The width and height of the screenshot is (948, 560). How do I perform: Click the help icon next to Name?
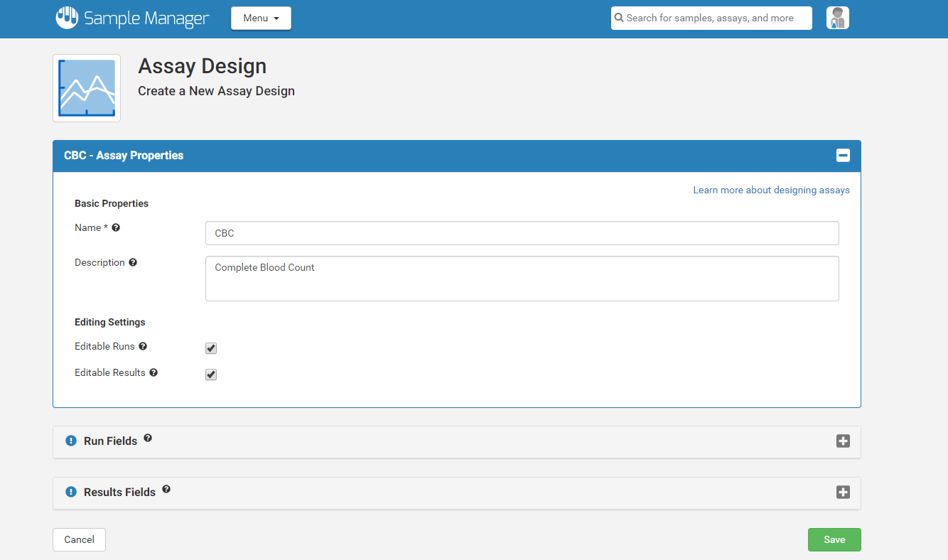[x=115, y=227]
